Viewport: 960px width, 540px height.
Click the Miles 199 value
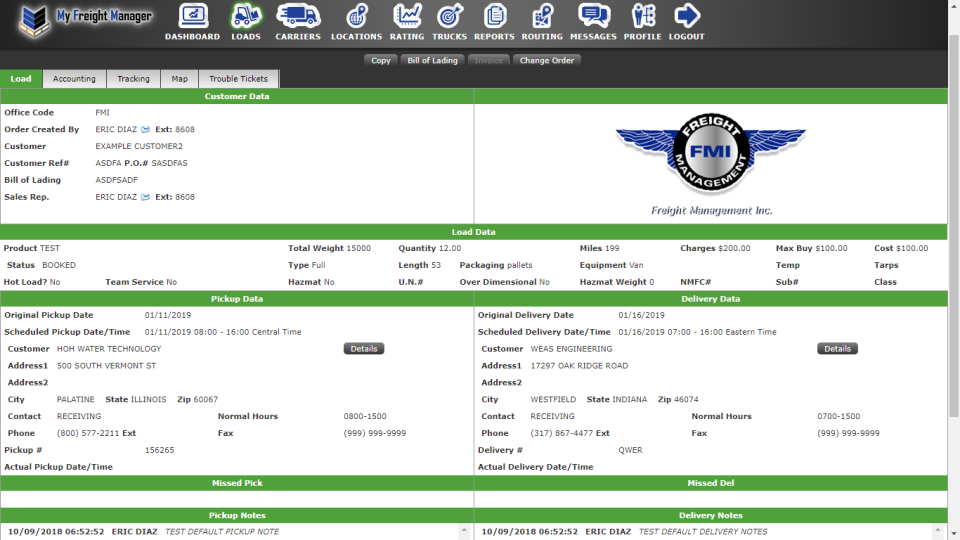pos(612,248)
